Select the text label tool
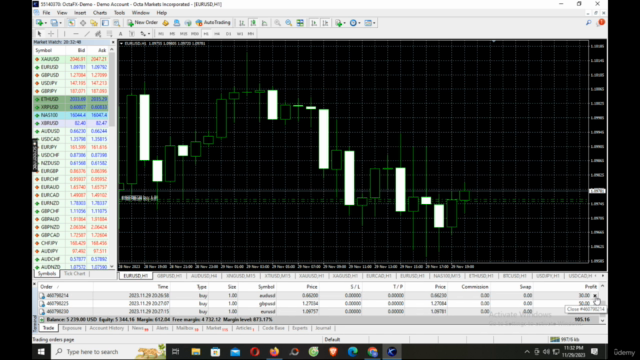 coord(132,33)
